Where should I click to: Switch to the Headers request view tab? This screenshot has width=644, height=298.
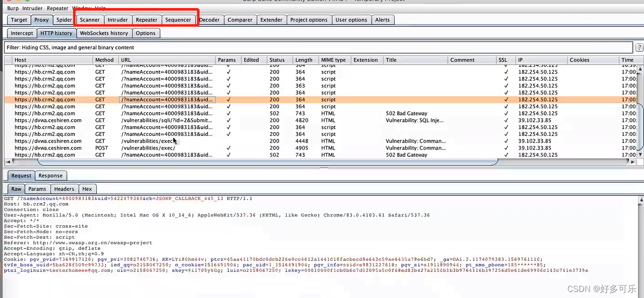click(x=64, y=189)
